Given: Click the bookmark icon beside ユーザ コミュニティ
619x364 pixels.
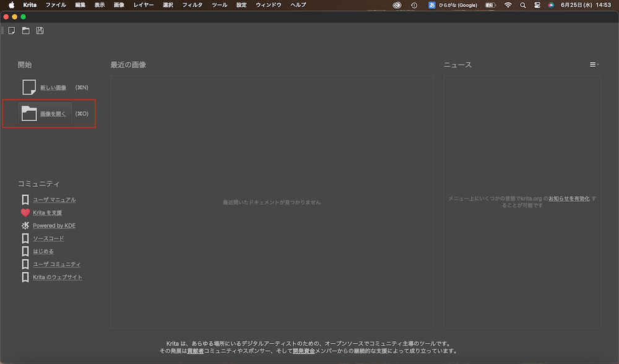Looking at the screenshot, I should [25, 264].
